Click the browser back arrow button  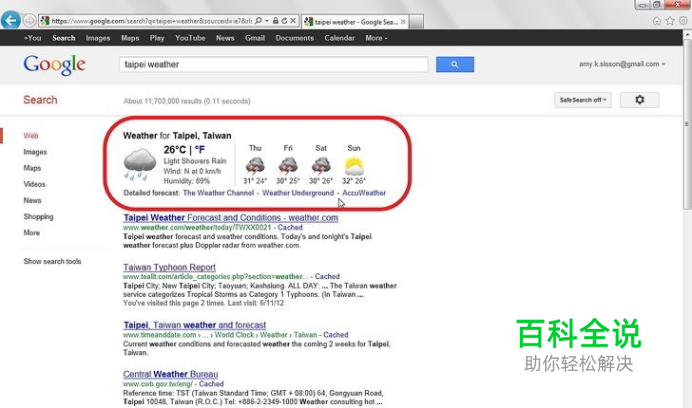tap(11, 20)
